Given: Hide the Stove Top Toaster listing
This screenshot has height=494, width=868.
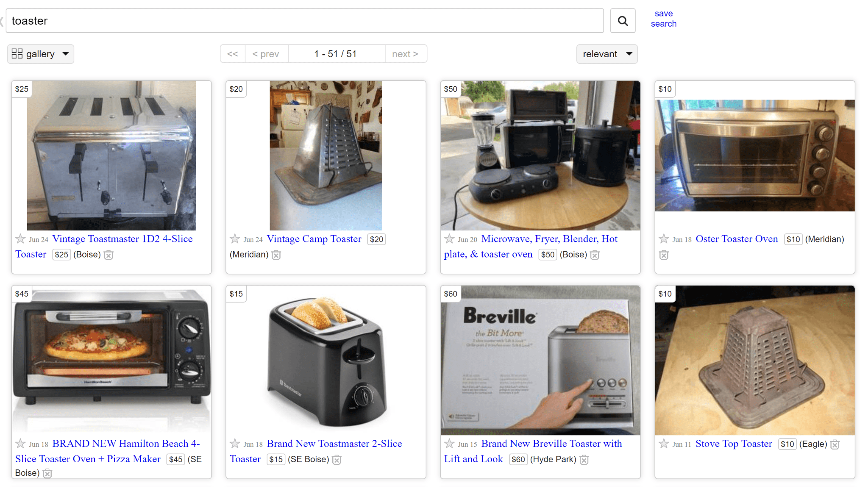Looking at the screenshot, I should coord(835,444).
